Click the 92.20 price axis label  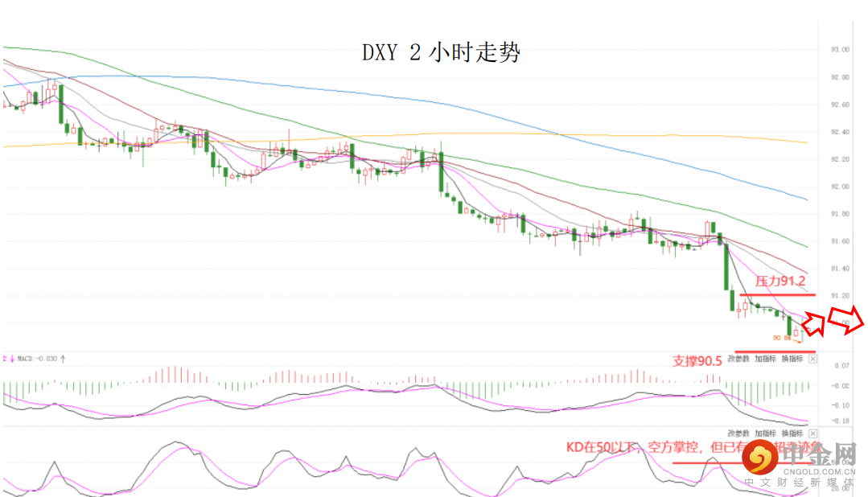coord(840,159)
